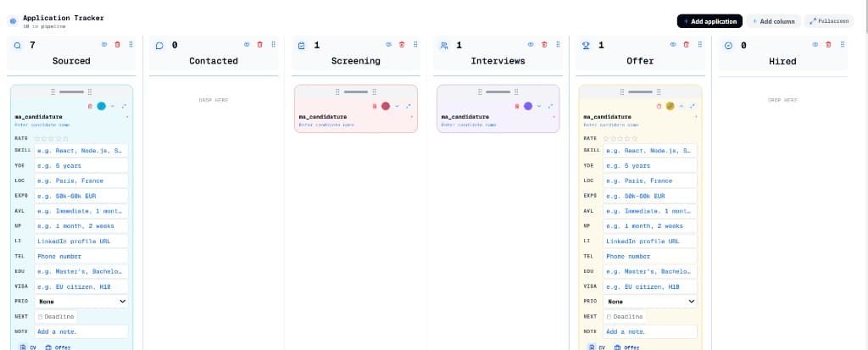This screenshot has width=868, height=350.
Task: Delete the Sourced candidate card
Action: [90, 106]
